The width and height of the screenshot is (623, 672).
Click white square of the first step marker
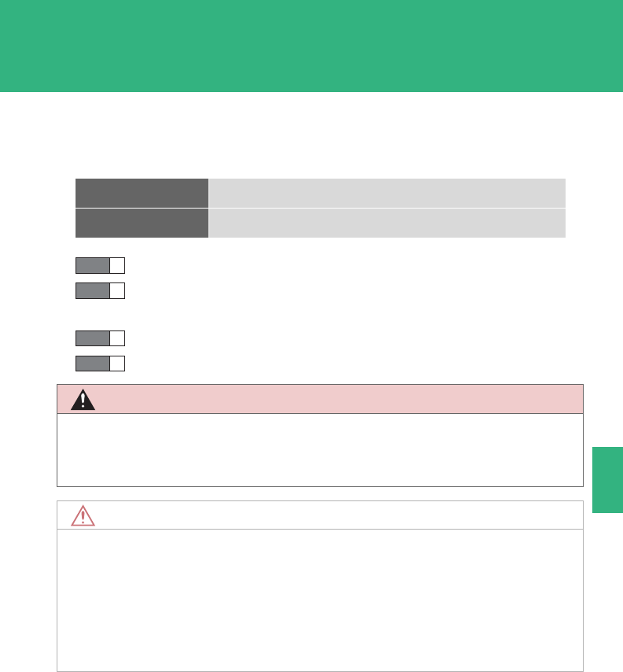tap(117, 264)
